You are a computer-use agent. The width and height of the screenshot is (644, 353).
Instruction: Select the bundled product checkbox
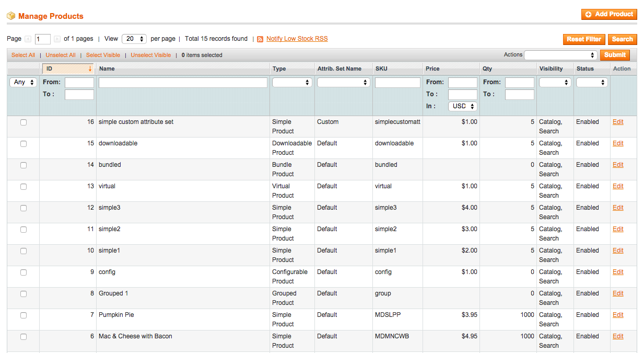[24, 165]
